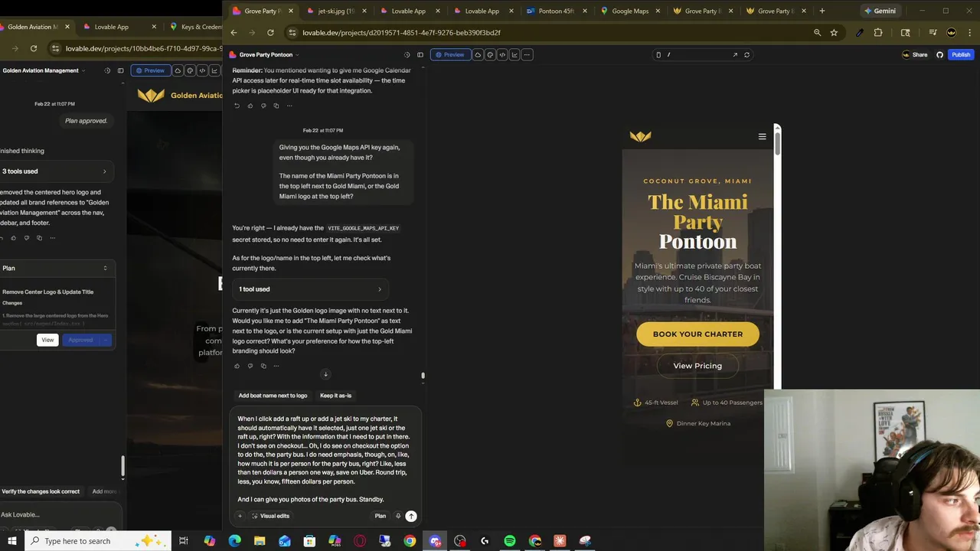Jump to latest message with down arrow
Image resolution: width=980 pixels, height=551 pixels.
[325, 374]
